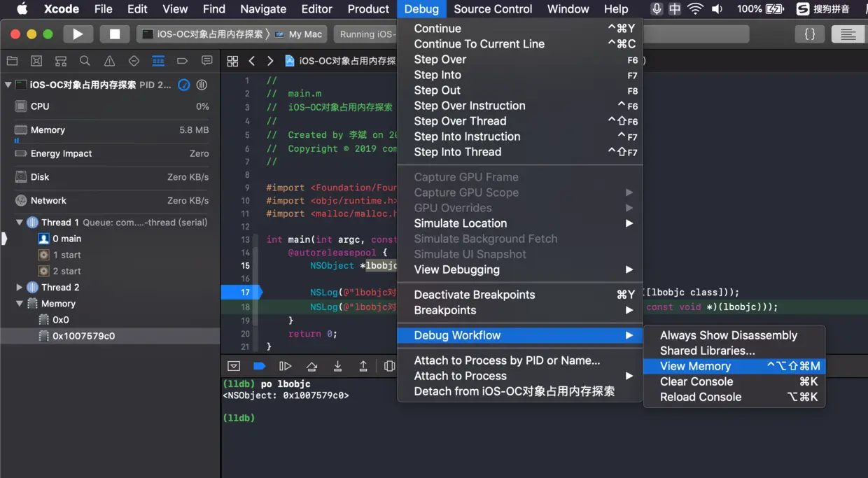Screen dimensions: 868x478
Task: Select memory address 0x1007579c0 in navigator
Action: point(83,336)
